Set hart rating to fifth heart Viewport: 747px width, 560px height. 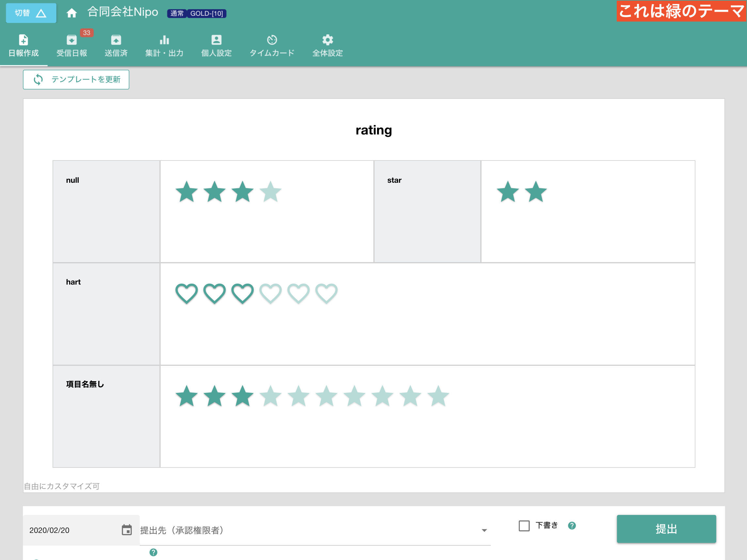298,294
